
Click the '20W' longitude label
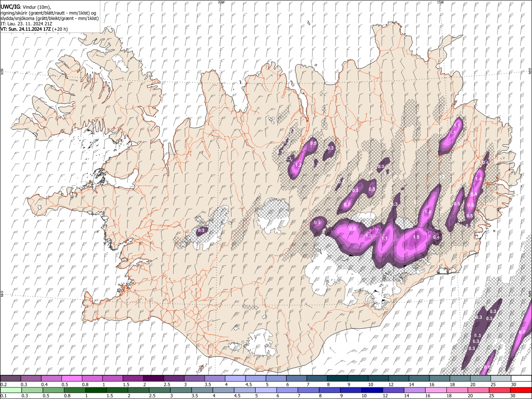tap(221, 2)
